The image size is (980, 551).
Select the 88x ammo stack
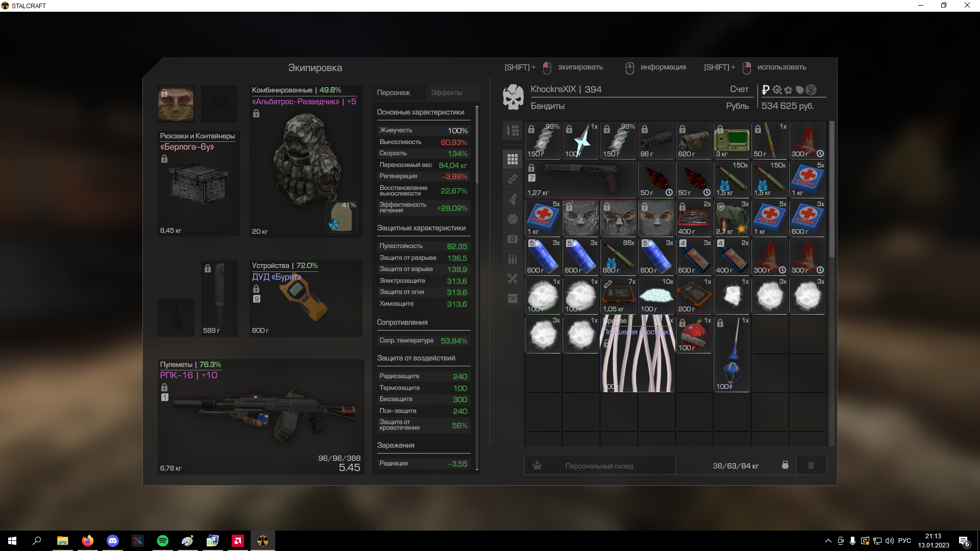[x=619, y=257]
